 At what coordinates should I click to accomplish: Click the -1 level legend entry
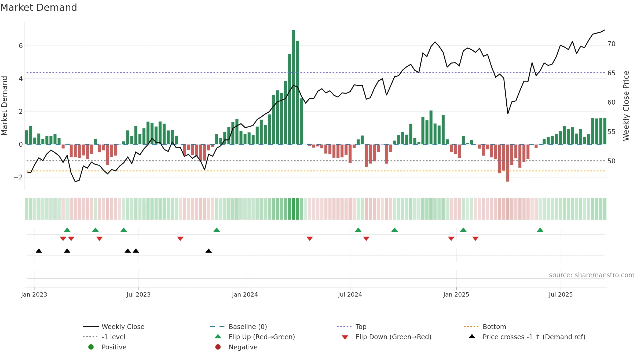click(x=104, y=337)
